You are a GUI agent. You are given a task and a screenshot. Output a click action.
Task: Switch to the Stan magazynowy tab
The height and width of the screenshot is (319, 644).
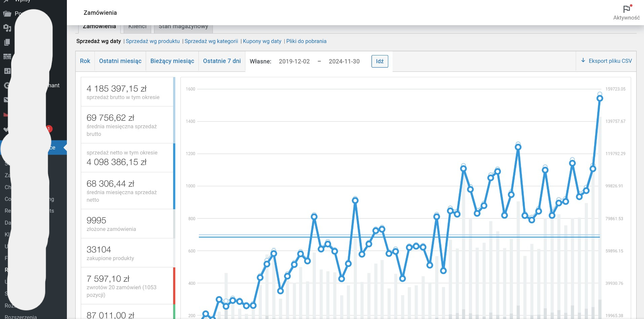(x=183, y=28)
